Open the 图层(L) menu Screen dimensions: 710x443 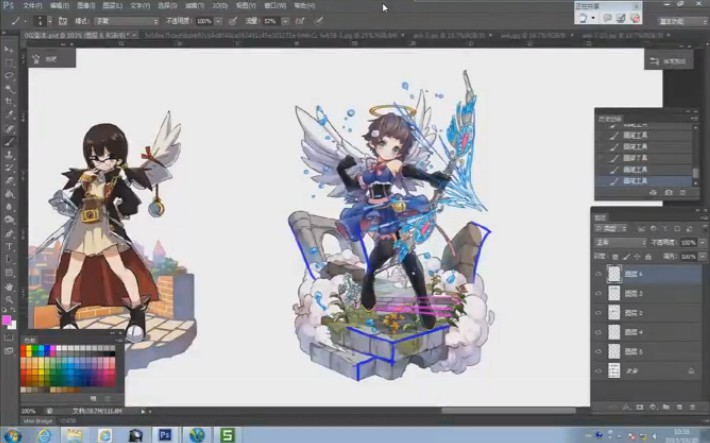tap(112, 6)
